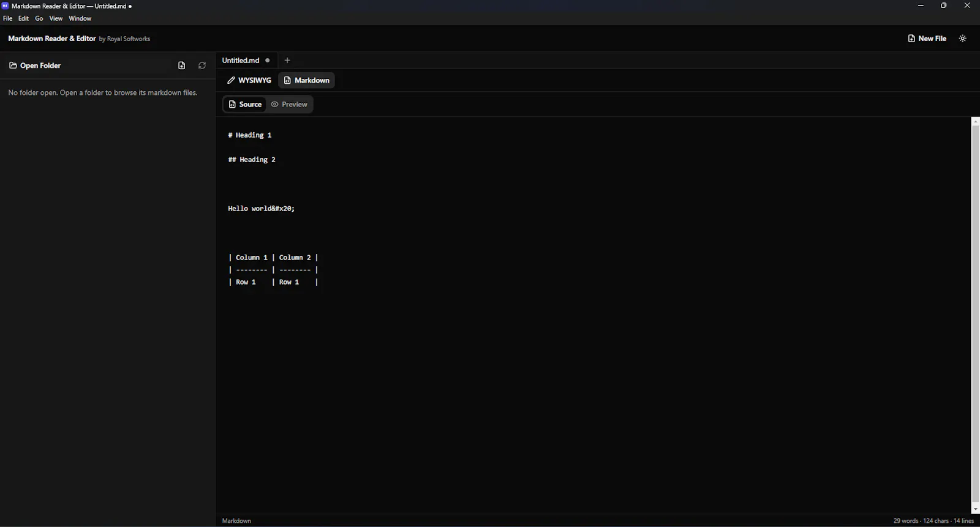Switch to Markdown editing mode
The image size is (980, 527).
[x=306, y=80]
